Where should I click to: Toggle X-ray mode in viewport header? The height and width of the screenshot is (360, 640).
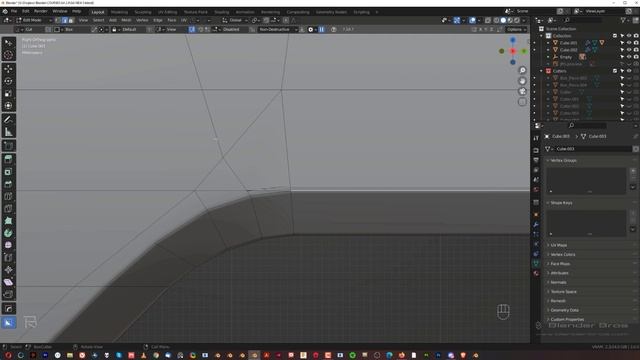(x=488, y=20)
